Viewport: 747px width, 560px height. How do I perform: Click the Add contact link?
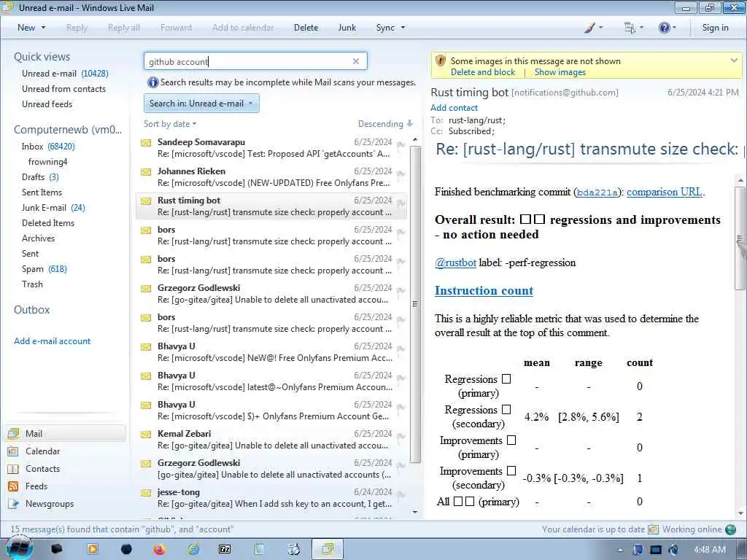454,108
